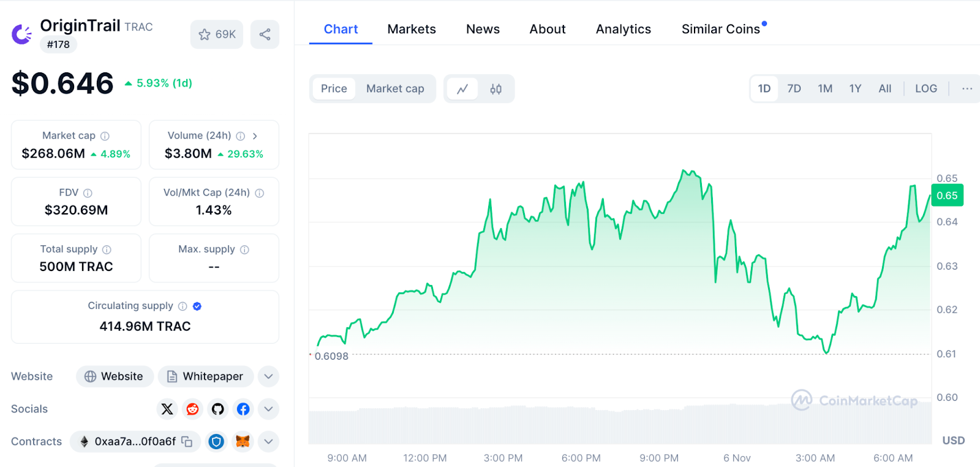This screenshot has height=467, width=980.
Task: Click the blue shield security icon
Action: [216, 441]
